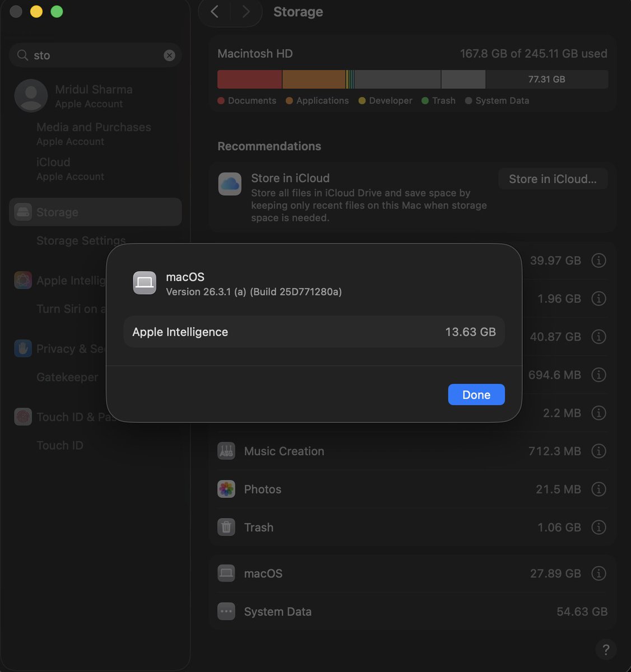Viewport: 631px width, 672px height.
Task: Click the Documents legend label
Action: tap(252, 101)
